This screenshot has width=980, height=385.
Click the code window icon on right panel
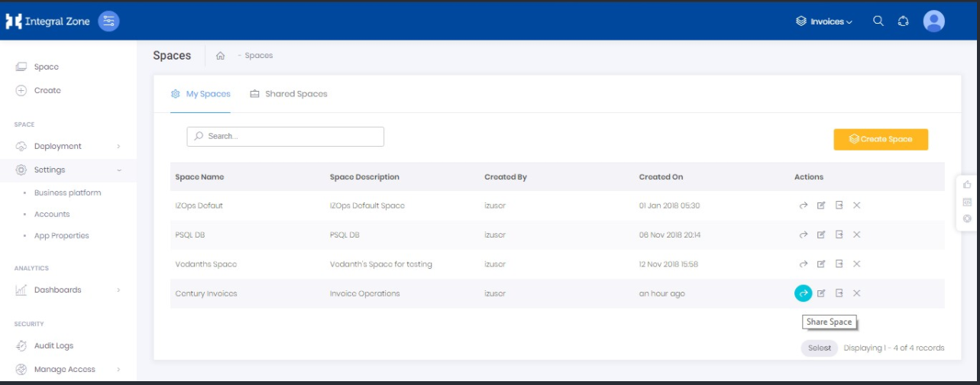coord(967,202)
